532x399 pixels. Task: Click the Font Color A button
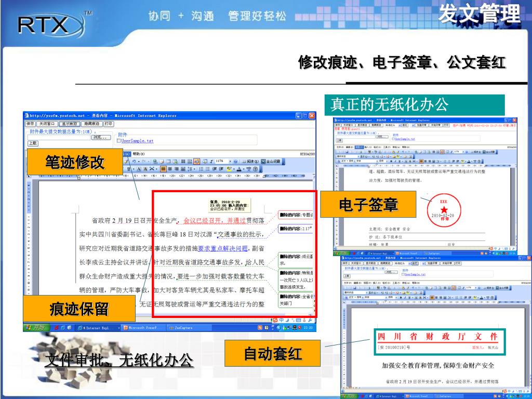click(x=239, y=169)
